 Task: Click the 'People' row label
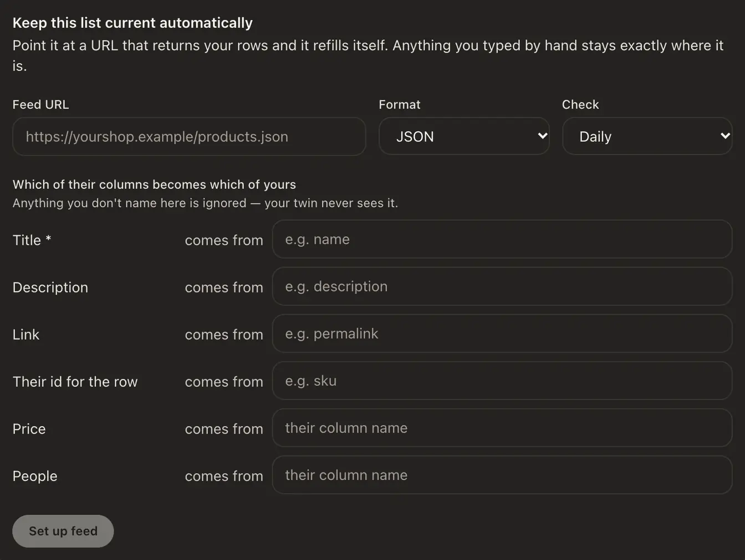[x=35, y=476]
